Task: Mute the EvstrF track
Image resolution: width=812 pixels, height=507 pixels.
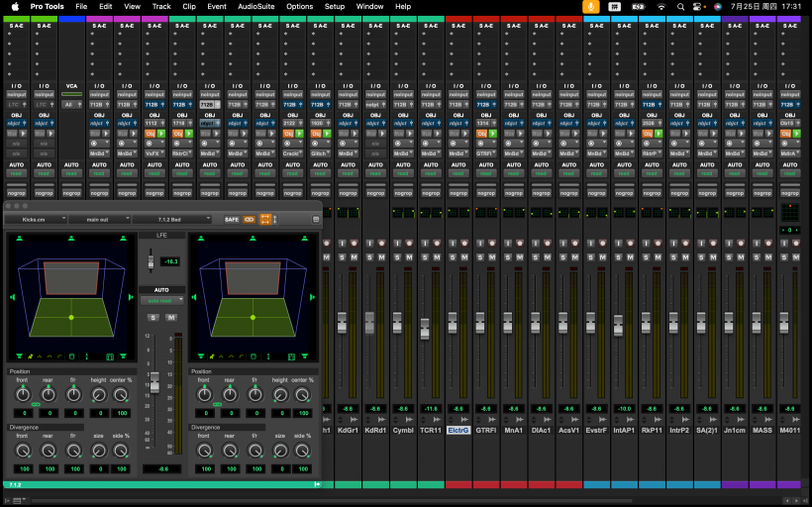Action: tap(603, 257)
